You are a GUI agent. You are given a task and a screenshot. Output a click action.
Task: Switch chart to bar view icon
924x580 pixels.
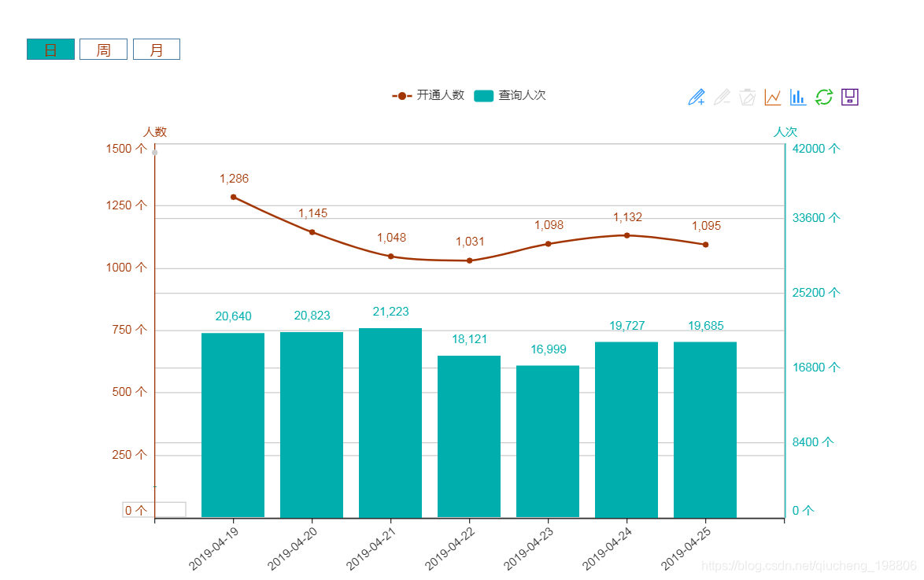[x=798, y=97]
